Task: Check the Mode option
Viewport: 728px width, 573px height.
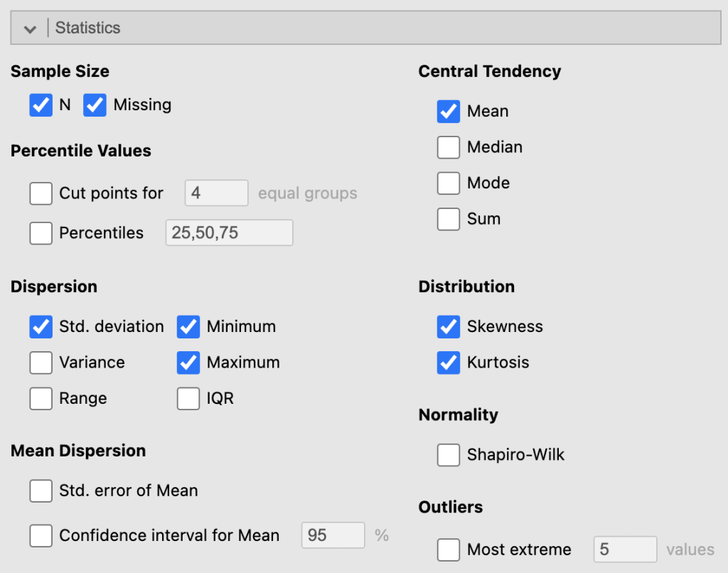Action: click(x=449, y=183)
